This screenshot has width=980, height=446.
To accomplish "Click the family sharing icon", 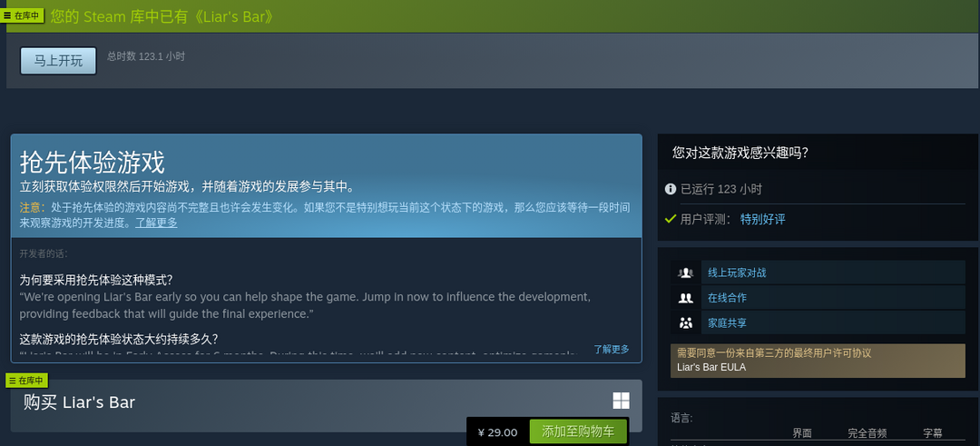I will click(686, 322).
